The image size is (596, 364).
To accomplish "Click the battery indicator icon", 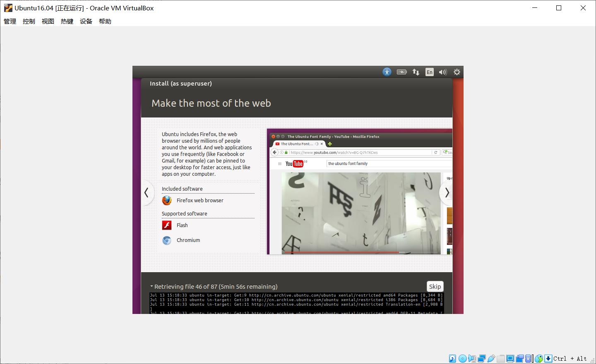I will pos(402,72).
